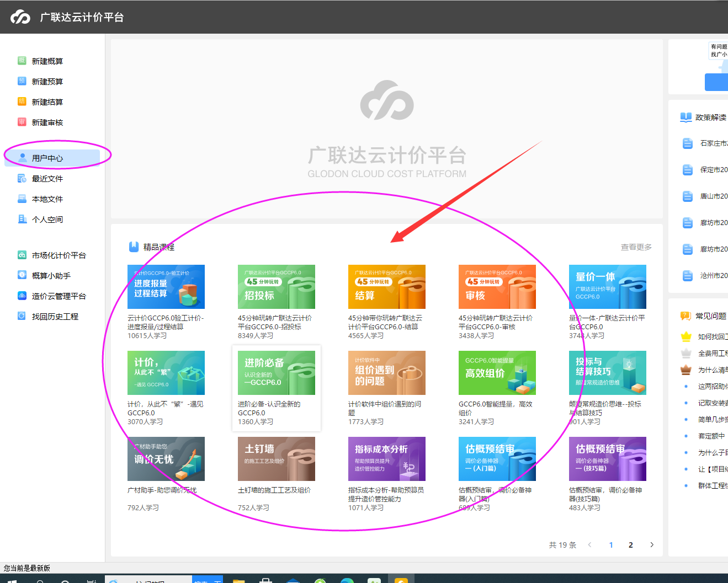The width and height of the screenshot is (728, 583).
Task: Open the 高效组价 course thumbnail
Action: tap(497, 373)
